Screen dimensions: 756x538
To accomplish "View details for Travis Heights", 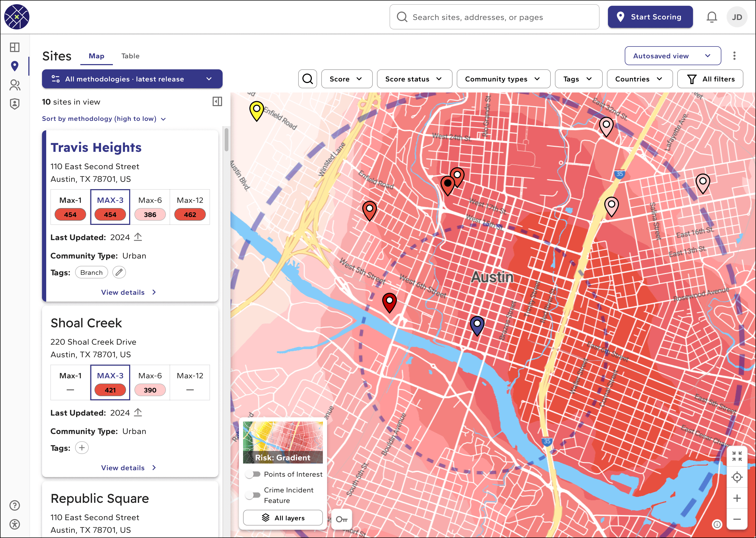I will pyautogui.click(x=128, y=292).
